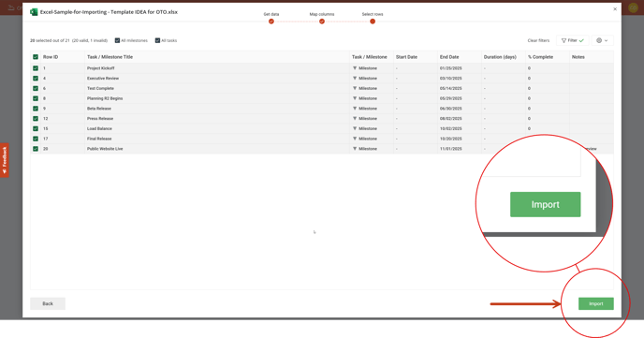This screenshot has width=644, height=338.
Task: Click the milestone icon in the Test Complete row
Action: [x=355, y=88]
